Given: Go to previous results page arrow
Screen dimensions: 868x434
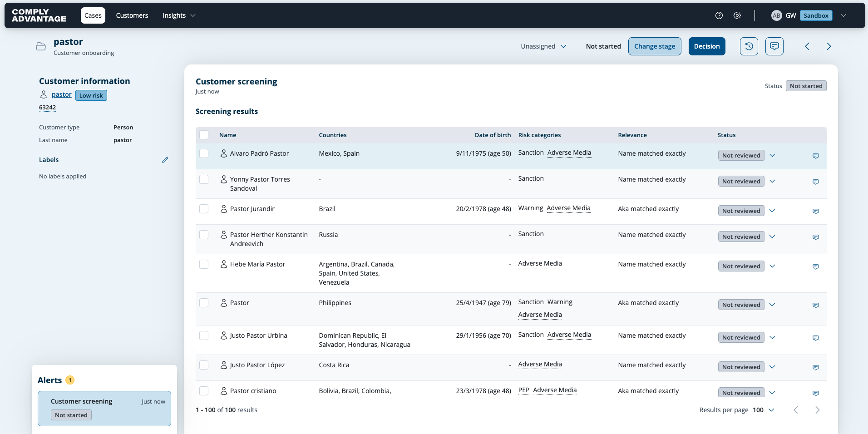Looking at the screenshot, I should [x=796, y=410].
